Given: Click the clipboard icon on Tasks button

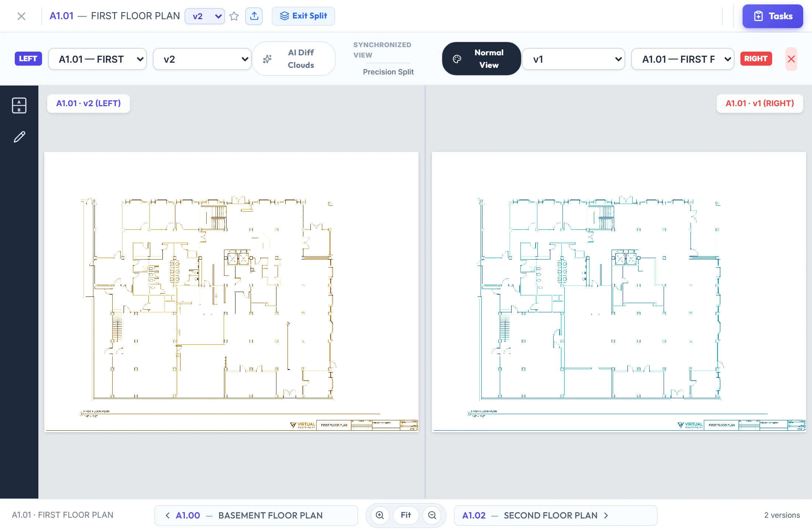Looking at the screenshot, I should click(758, 16).
